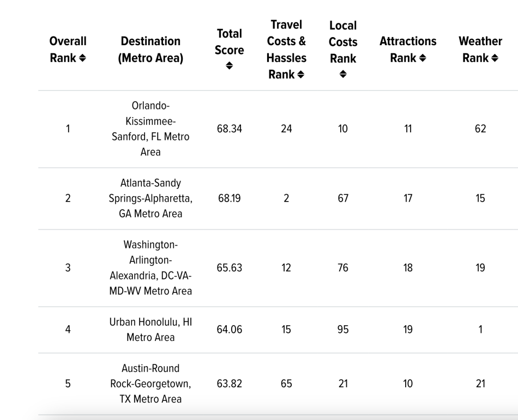This screenshot has height=420, width=518.
Task: Sort by Travel Costs & Hassles Rank arrows
Action: [x=300, y=75]
